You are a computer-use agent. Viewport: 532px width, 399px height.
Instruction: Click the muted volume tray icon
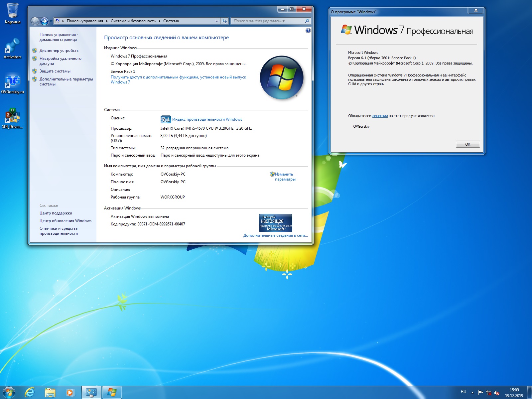click(497, 393)
